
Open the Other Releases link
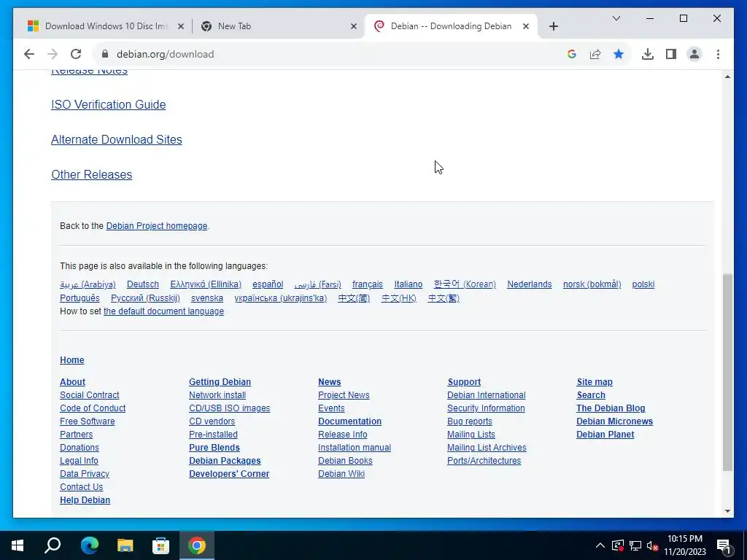pos(91,175)
